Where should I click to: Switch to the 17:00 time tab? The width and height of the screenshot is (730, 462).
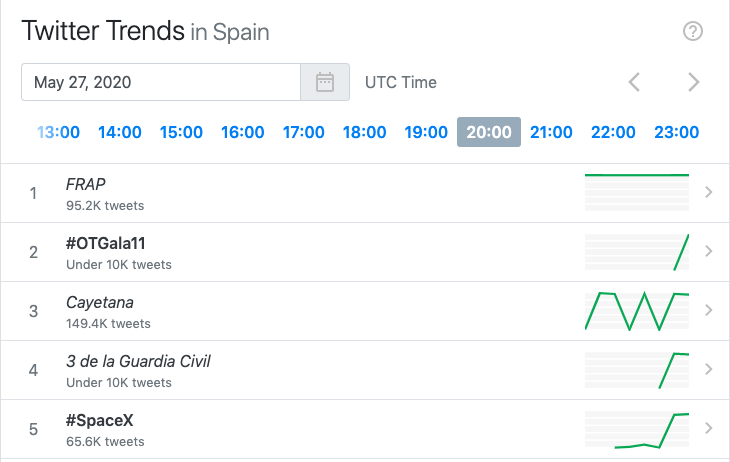(x=304, y=132)
